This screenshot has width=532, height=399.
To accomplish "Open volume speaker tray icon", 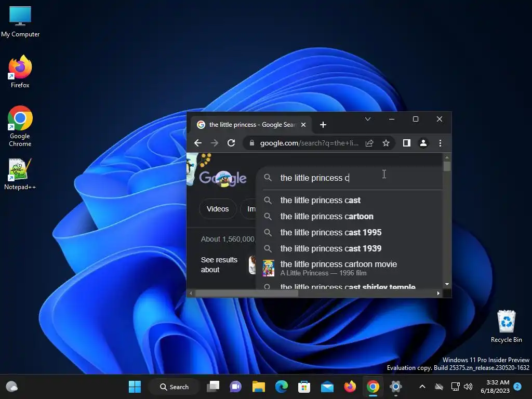I will coord(468,387).
